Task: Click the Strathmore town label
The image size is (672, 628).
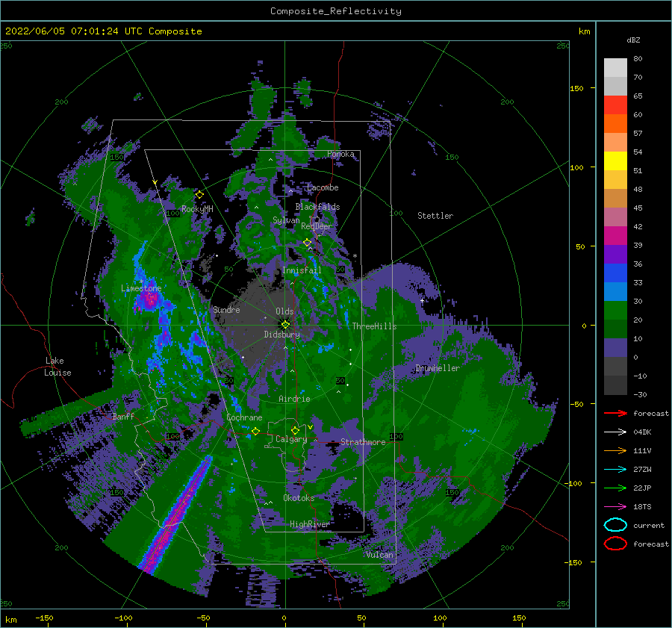Action: click(363, 442)
